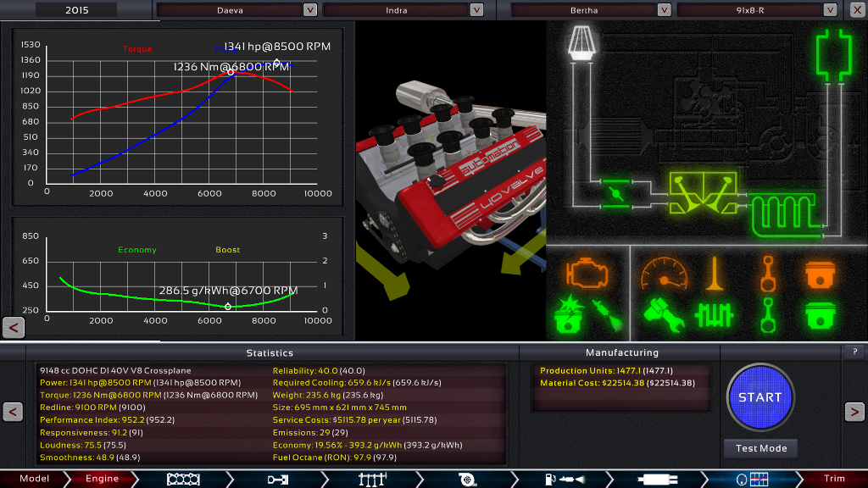Image resolution: width=868 pixels, height=488 pixels.
Task: Click the orange check engine warning icon
Action: point(582,273)
